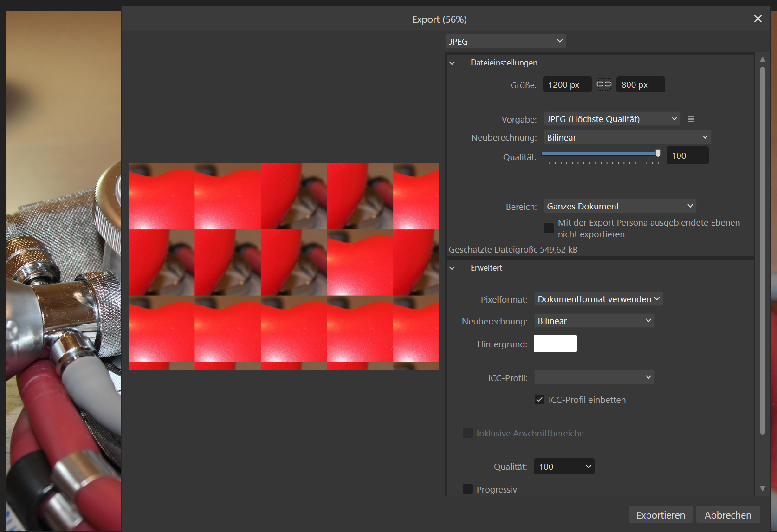Open the JPEG file format dropdown

pyautogui.click(x=505, y=41)
